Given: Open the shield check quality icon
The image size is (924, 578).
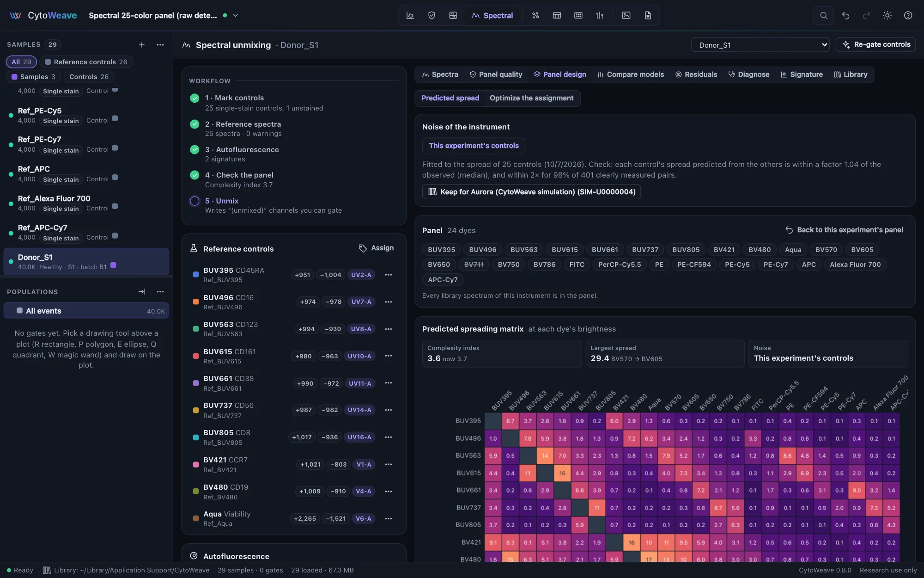Looking at the screenshot, I should (x=432, y=15).
